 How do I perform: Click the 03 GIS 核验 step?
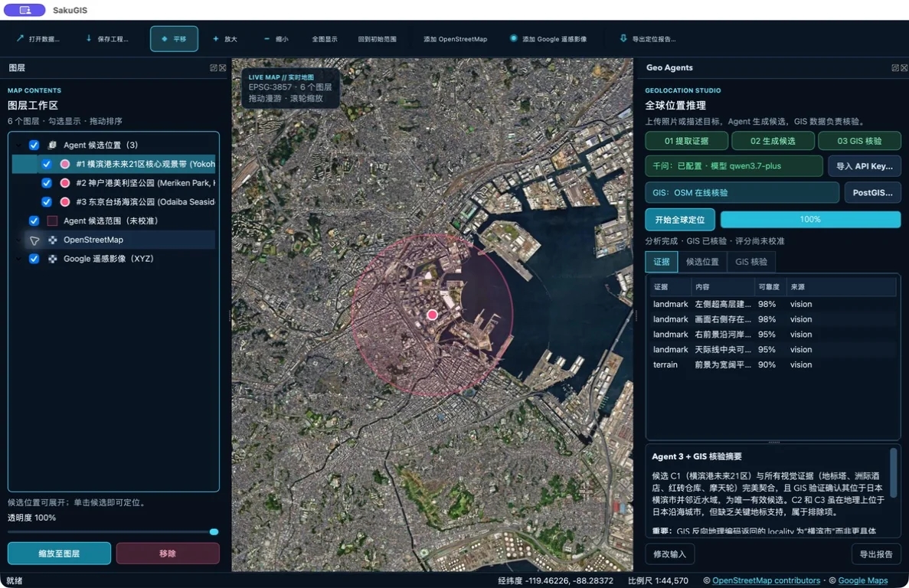tap(859, 141)
